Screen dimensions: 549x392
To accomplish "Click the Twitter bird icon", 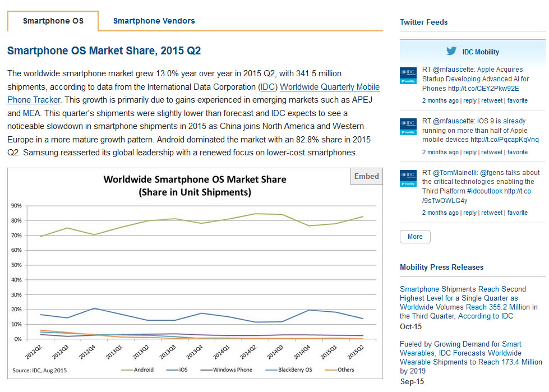I will pyautogui.click(x=451, y=51).
